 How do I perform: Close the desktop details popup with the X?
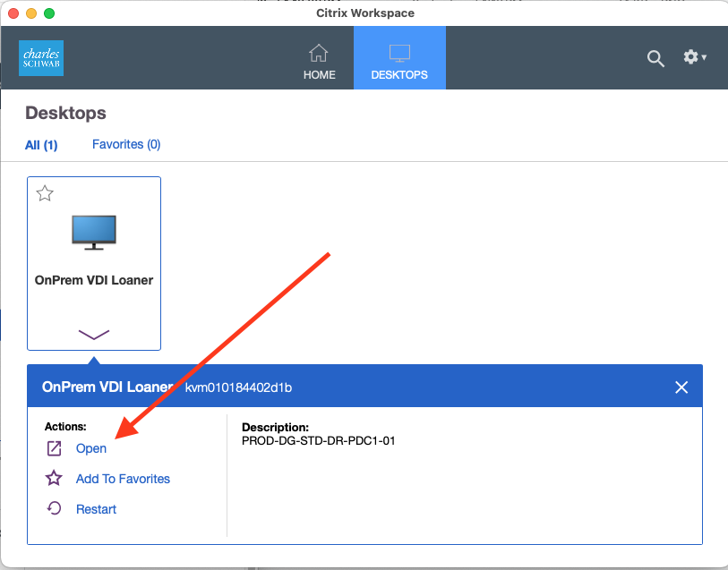[681, 387]
